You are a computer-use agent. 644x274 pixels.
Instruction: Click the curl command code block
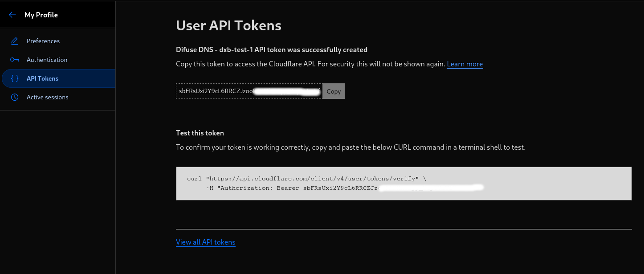404,184
